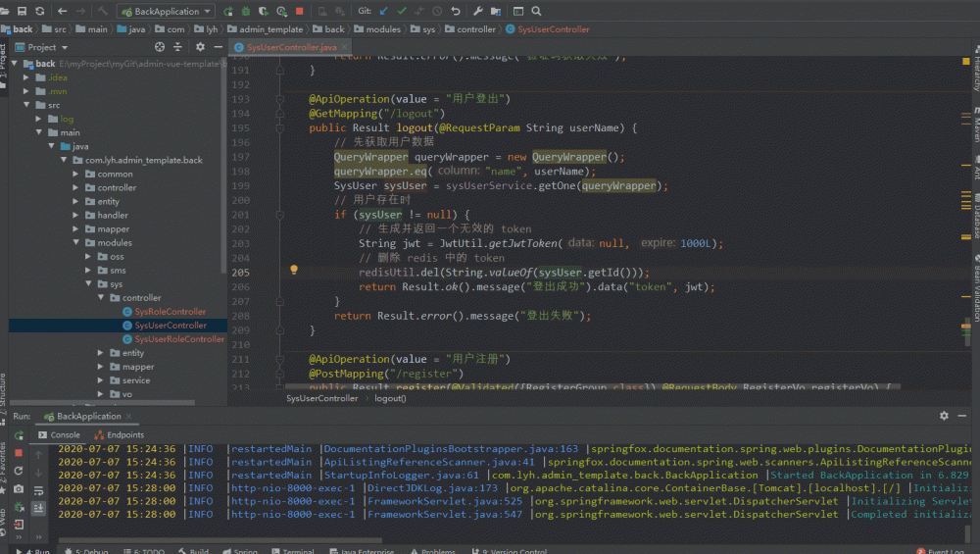Click the fold marker on line 201
980x554 pixels.
[x=280, y=215]
